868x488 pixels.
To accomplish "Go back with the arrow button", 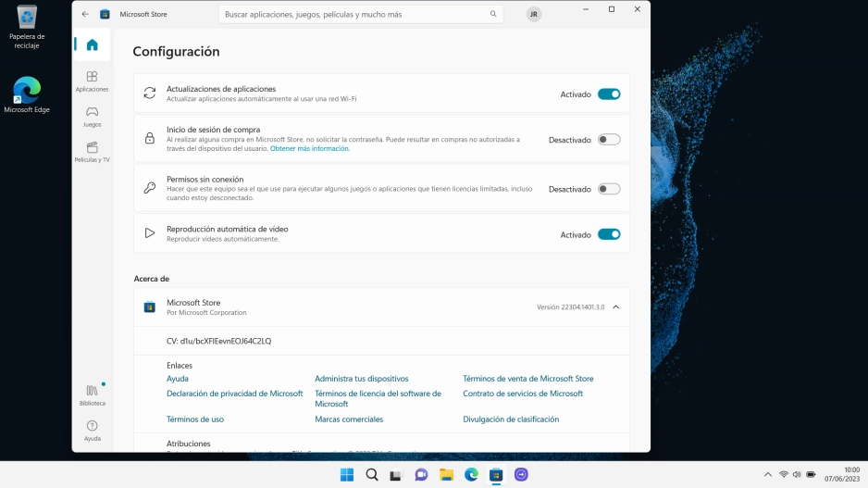I will (85, 15).
